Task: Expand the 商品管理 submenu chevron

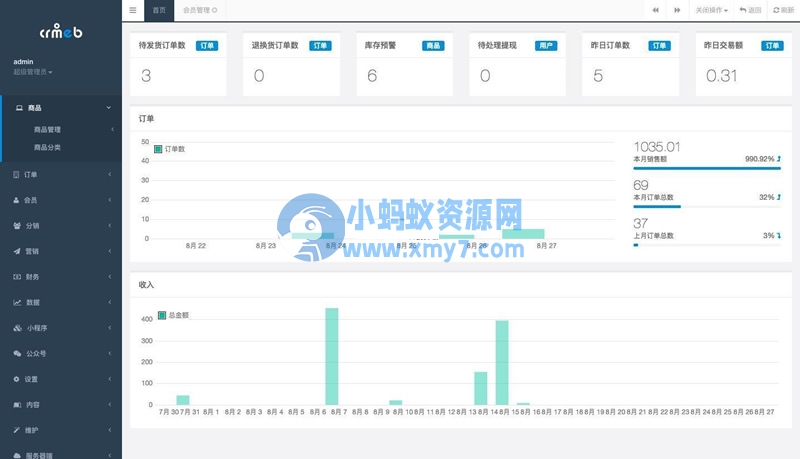Action: coord(112,130)
